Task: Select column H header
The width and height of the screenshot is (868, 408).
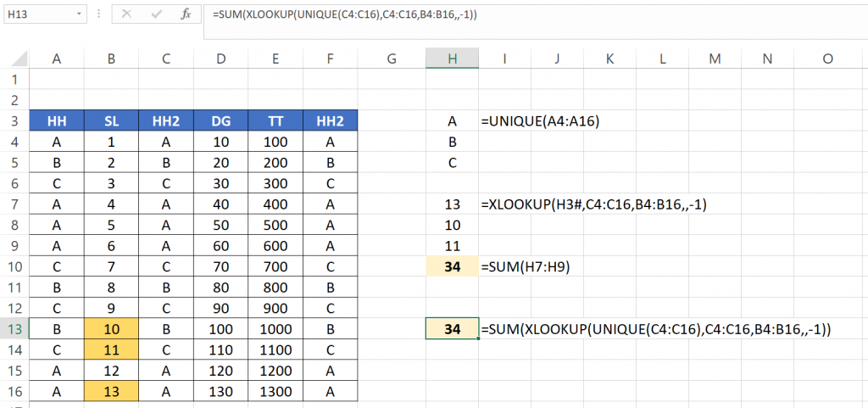Action: [x=453, y=59]
